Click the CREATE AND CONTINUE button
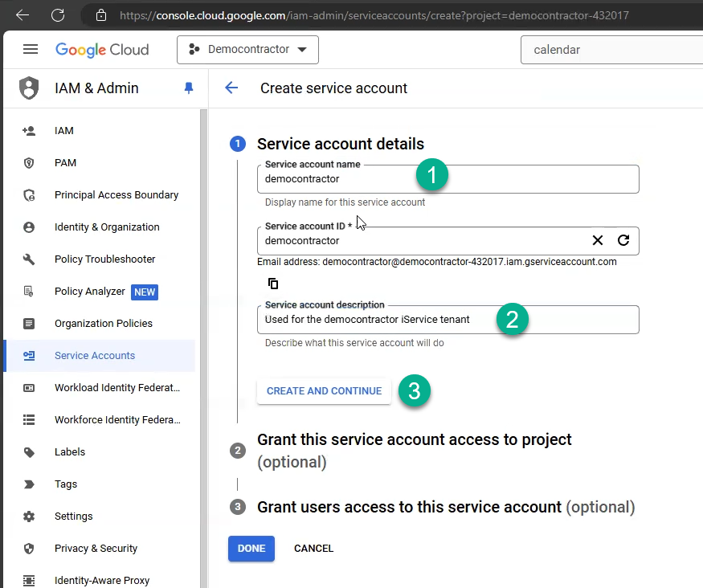The image size is (703, 588). click(324, 391)
